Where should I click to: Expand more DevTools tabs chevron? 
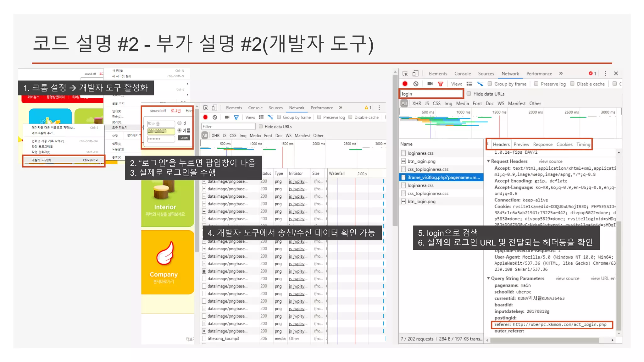click(x=561, y=74)
